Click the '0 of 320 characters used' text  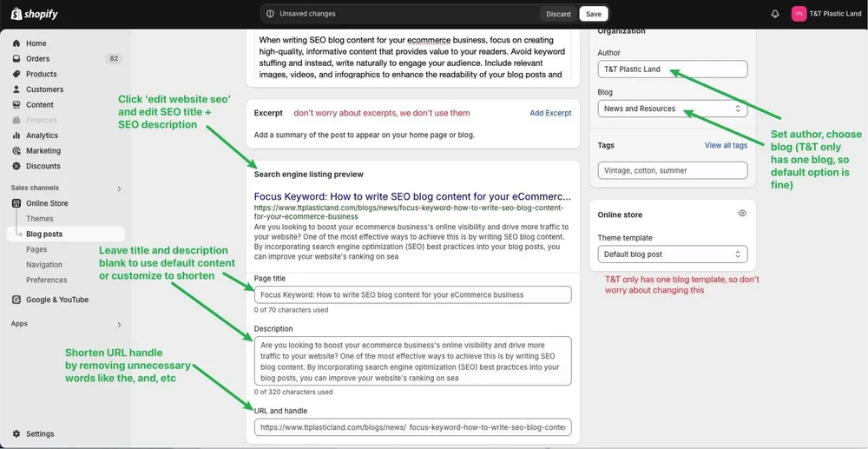(293, 392)
